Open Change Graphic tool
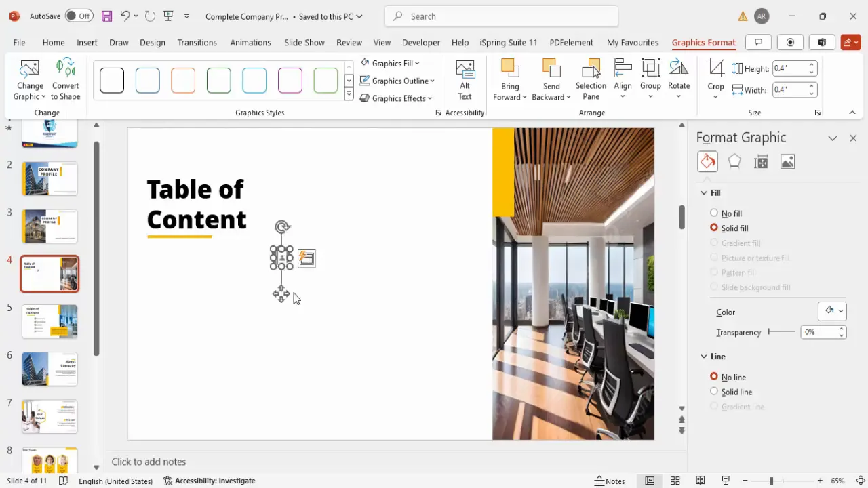 coord(30,80)
